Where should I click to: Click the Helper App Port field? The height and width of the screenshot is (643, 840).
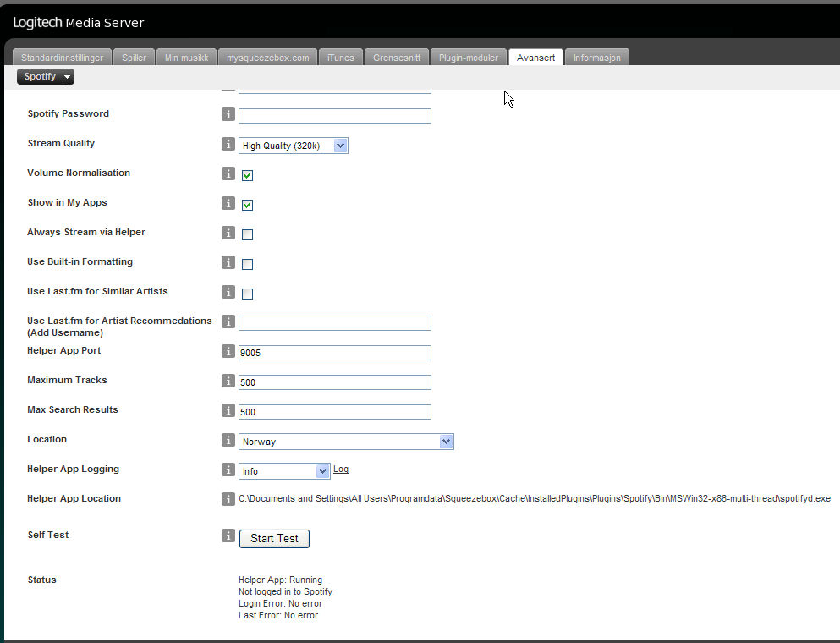335,353
